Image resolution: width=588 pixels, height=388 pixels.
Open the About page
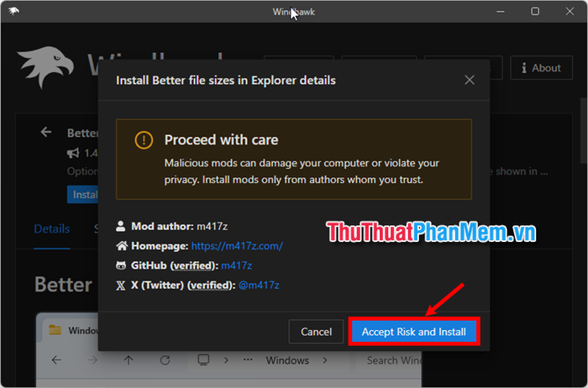coord(541,68)
